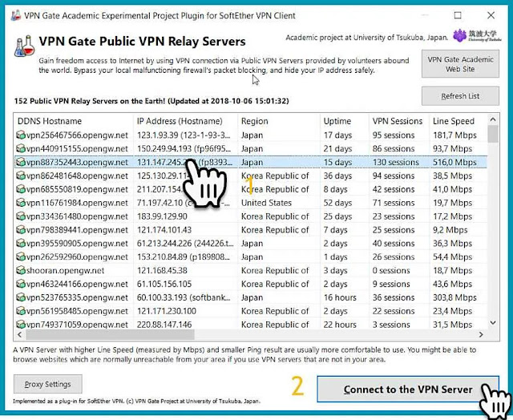
Task: Sort by Line Speed column header
Action: [x=458, y=121]
